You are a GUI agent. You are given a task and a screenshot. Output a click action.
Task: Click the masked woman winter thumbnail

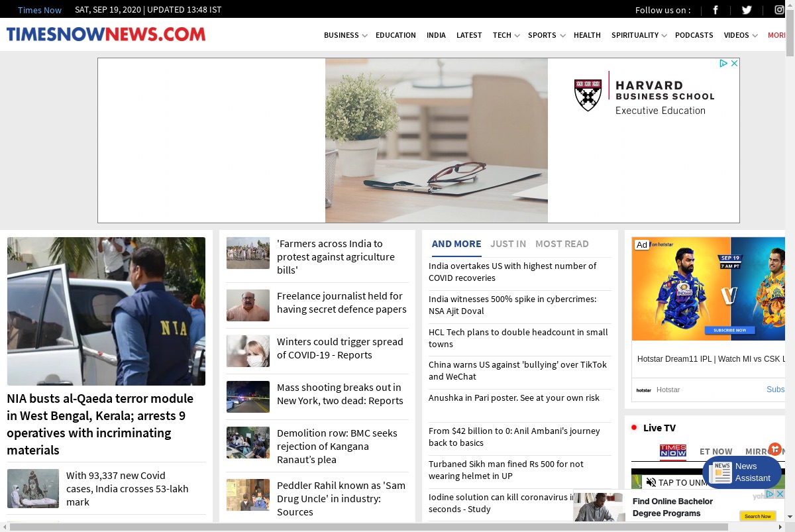(x=248, y=351)
